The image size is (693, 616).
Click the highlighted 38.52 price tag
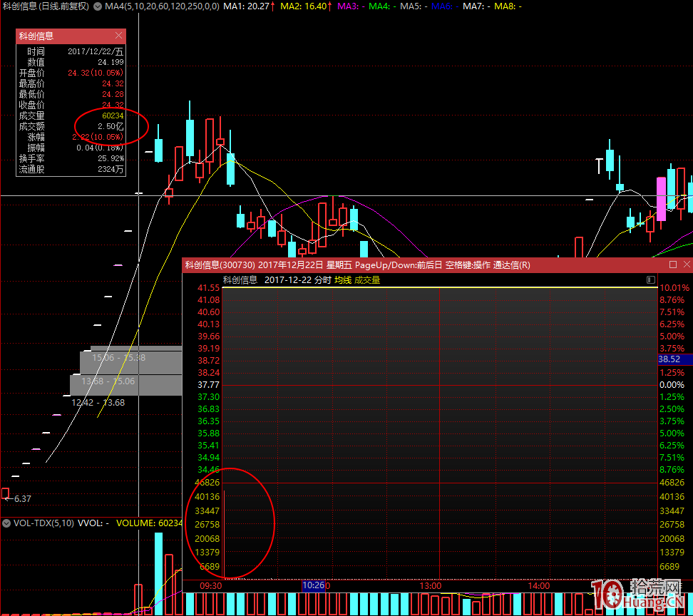click(675, 359)
